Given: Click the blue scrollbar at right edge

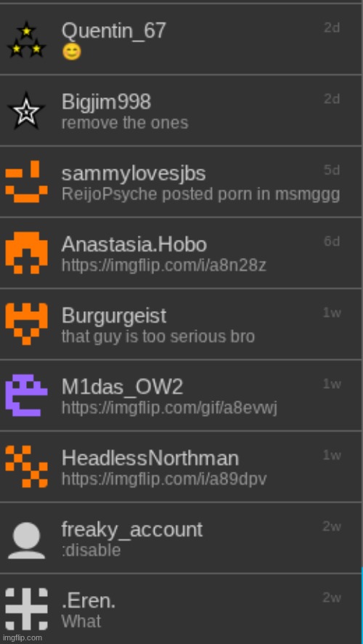Looking at the screenshot, I should point(362,605).
